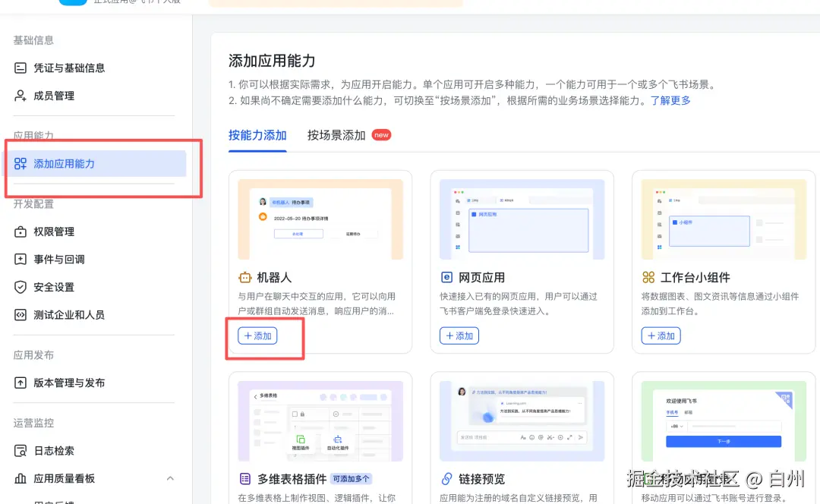Click the 成员管理 person icon

20,96
